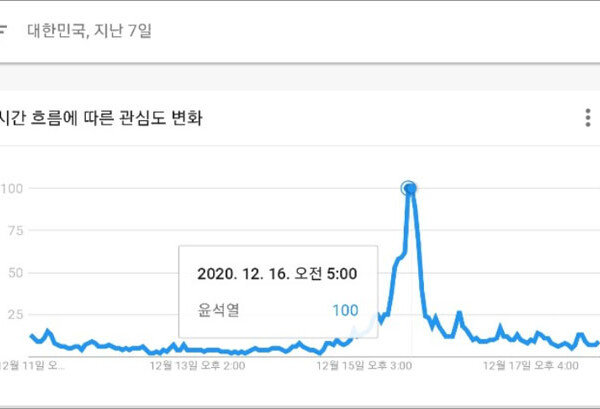Click the 윤석열 label in tooltip
The height and width of the screenshot is (409, 600).
point(218,310)
